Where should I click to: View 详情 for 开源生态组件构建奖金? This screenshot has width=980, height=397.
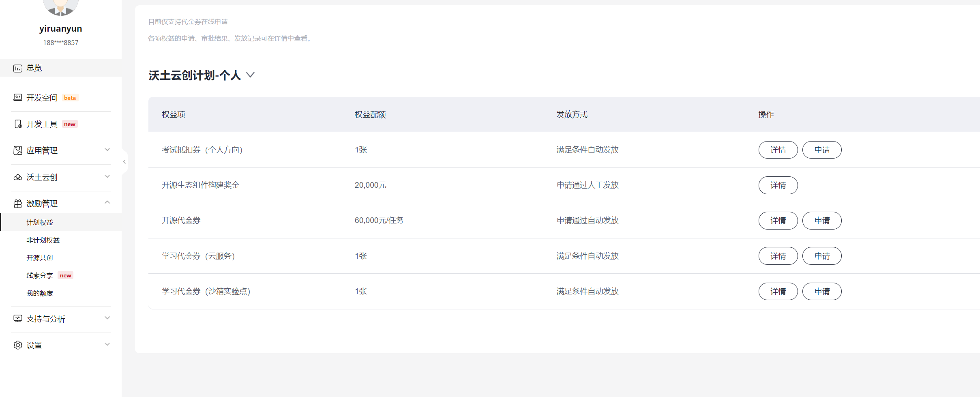[x=778, y=185]
